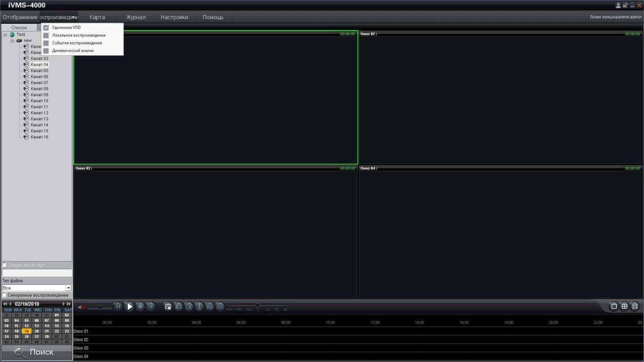Click the download recording icon
This screenshot has width=644, height=362.
coord(199,307)
